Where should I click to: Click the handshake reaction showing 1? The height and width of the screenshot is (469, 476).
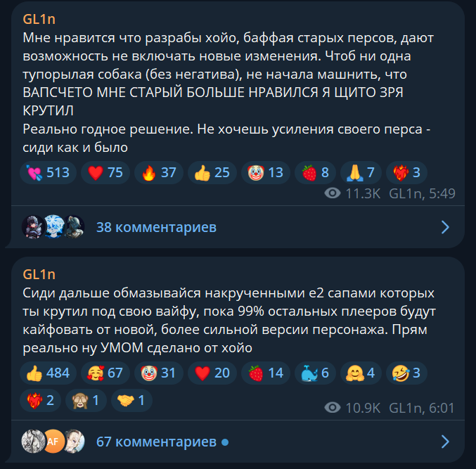(x=131, y=400)
